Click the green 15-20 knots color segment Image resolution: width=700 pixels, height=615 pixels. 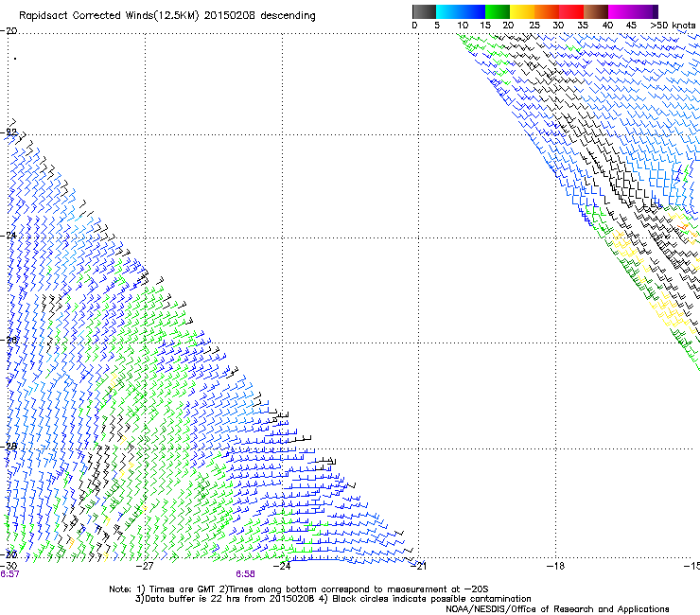pos(498,11)
